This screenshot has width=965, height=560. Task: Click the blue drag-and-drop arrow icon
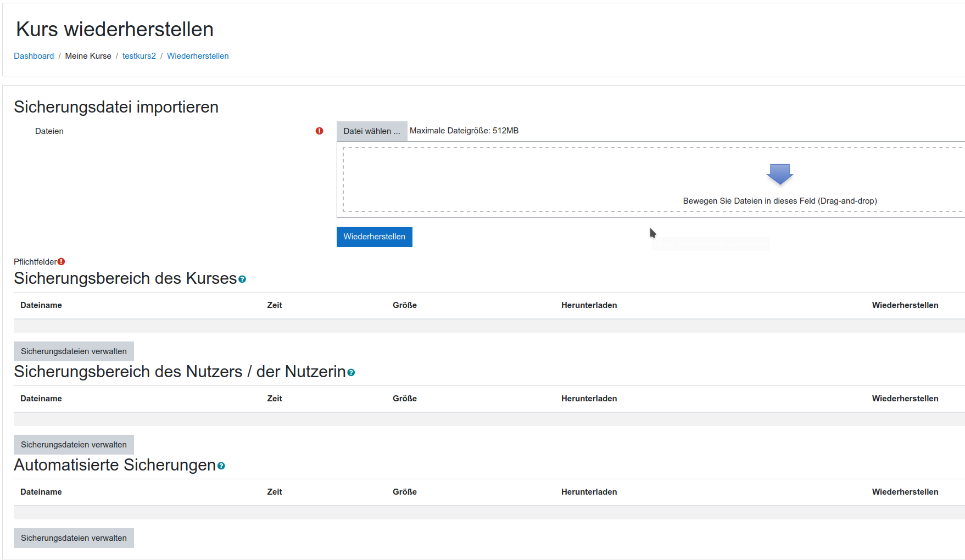[779, 174]
